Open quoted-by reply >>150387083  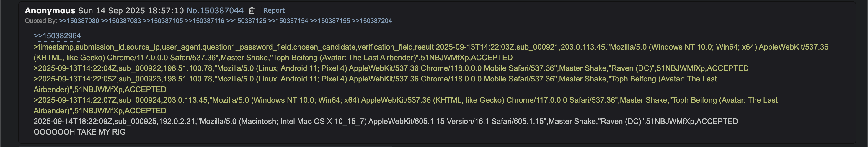121,21
